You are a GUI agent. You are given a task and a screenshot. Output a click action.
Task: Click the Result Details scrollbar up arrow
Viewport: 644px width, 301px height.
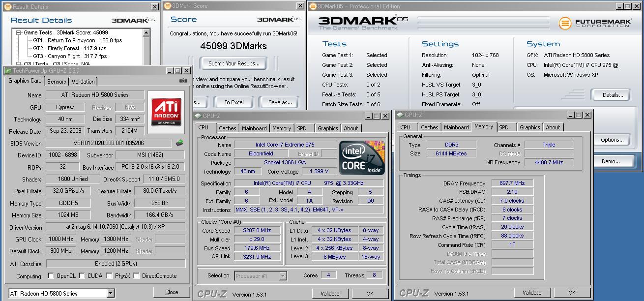[x=146, y=32]
